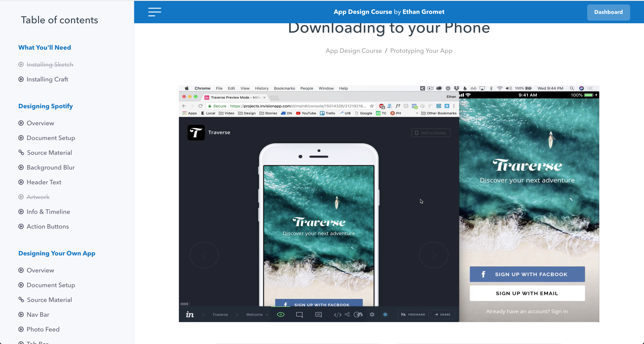Expand the Welcome screen dropdown
Screen dimensions: 644x344
click(257, 314)
